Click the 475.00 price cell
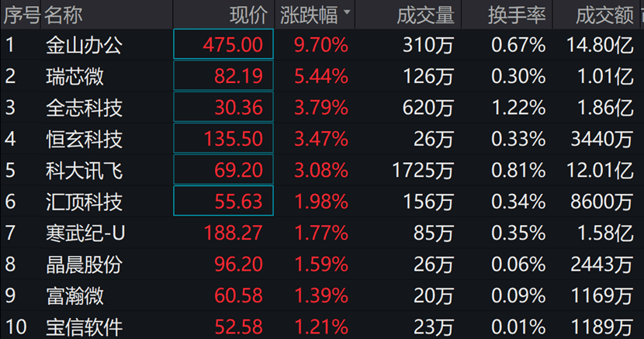The width and height of the screenshot is (644, 339). tap(233, 45)
